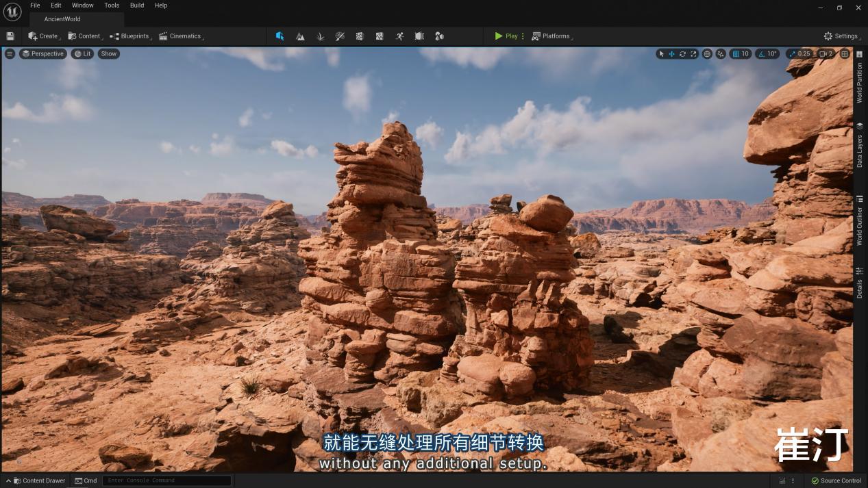
Task: Switch to Foliage mode icon
Action: [x=320, y=36]
